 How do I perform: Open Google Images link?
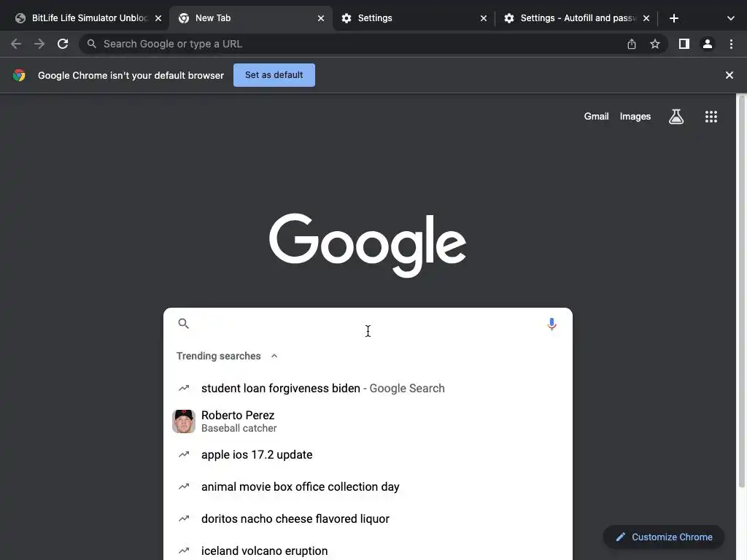click(635, 116)
